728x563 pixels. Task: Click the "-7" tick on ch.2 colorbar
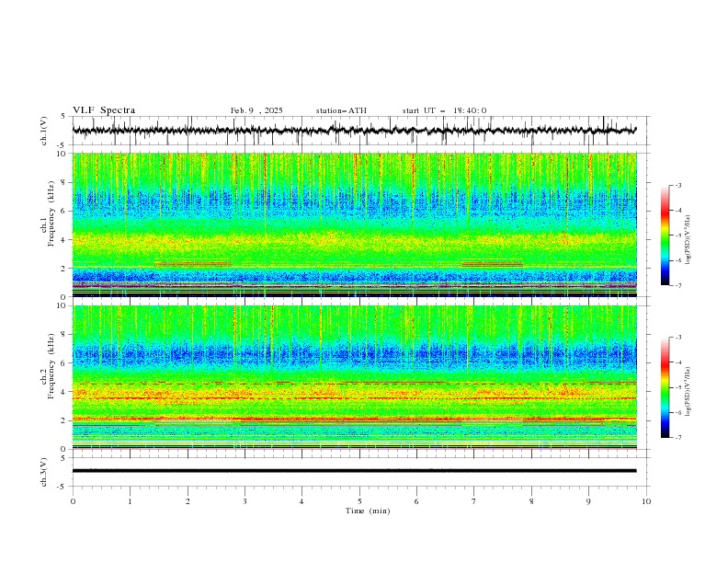[x=677, y=437]
